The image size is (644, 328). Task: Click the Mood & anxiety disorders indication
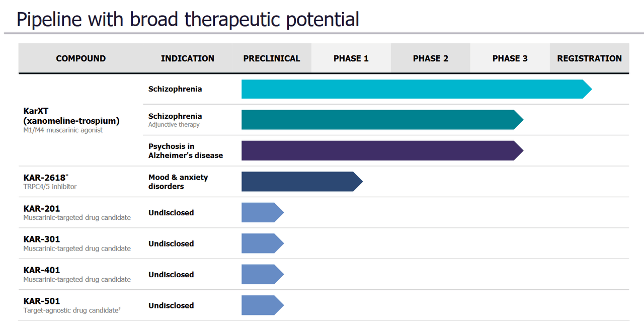click(178, 182)
